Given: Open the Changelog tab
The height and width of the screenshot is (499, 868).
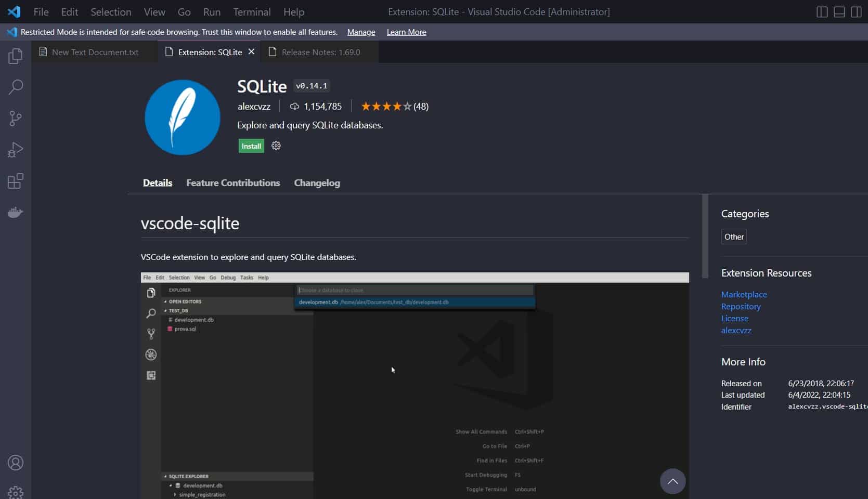Looking at the screenshot, I should point(317,183).
